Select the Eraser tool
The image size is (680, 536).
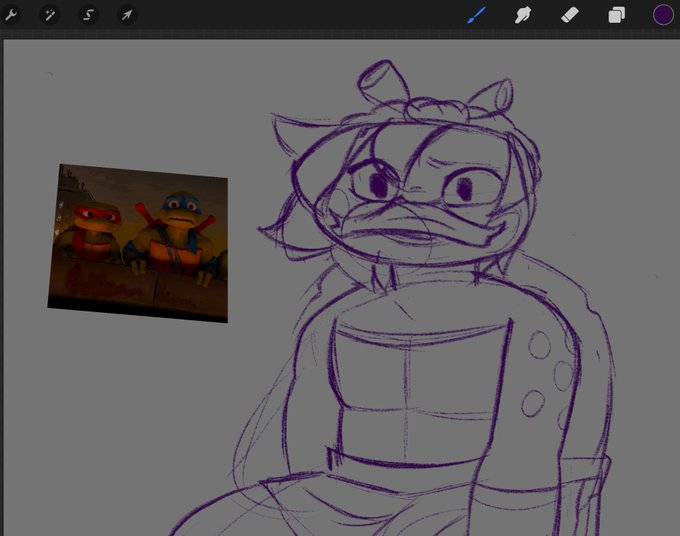coord(570,15)
